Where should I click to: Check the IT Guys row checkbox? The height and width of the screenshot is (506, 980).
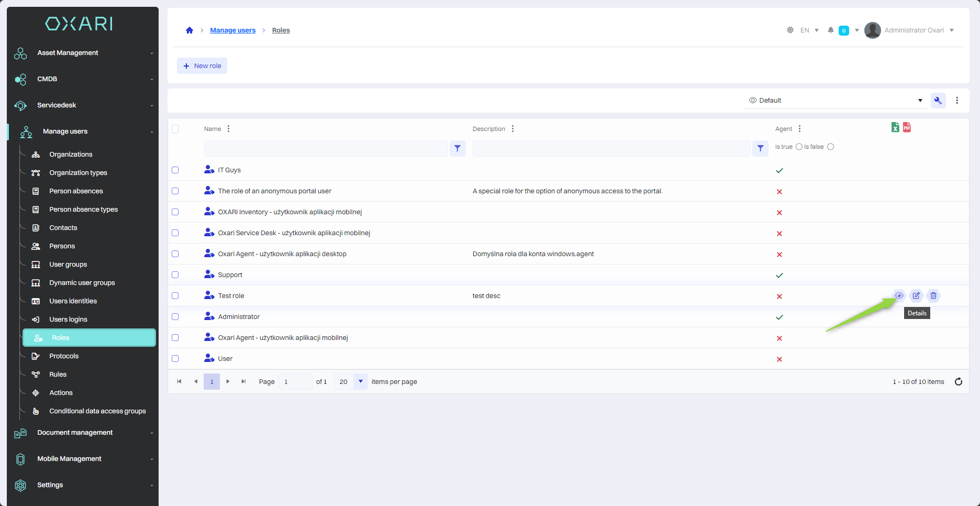[175, 170]
